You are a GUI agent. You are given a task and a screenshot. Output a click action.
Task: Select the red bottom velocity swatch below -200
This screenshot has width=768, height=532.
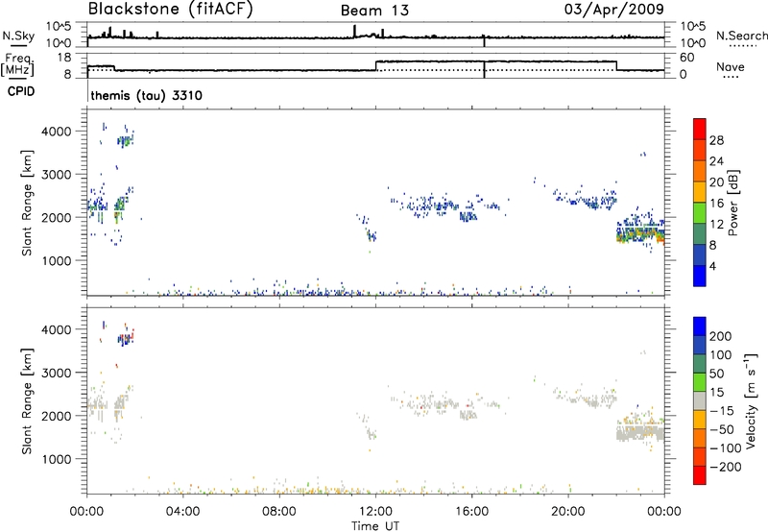700,475
